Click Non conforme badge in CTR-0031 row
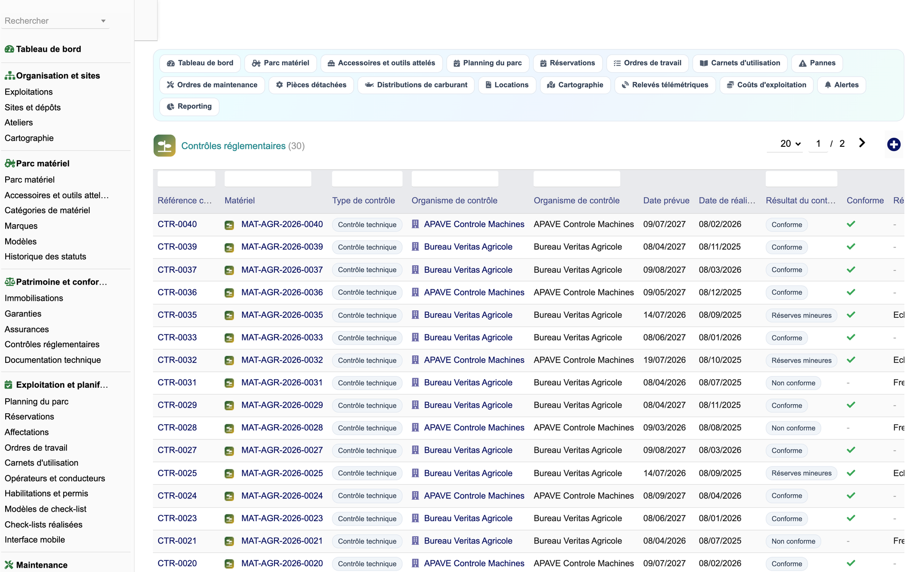Image resolution: width=924 pixels, height=572 pixels. point(793,383)
